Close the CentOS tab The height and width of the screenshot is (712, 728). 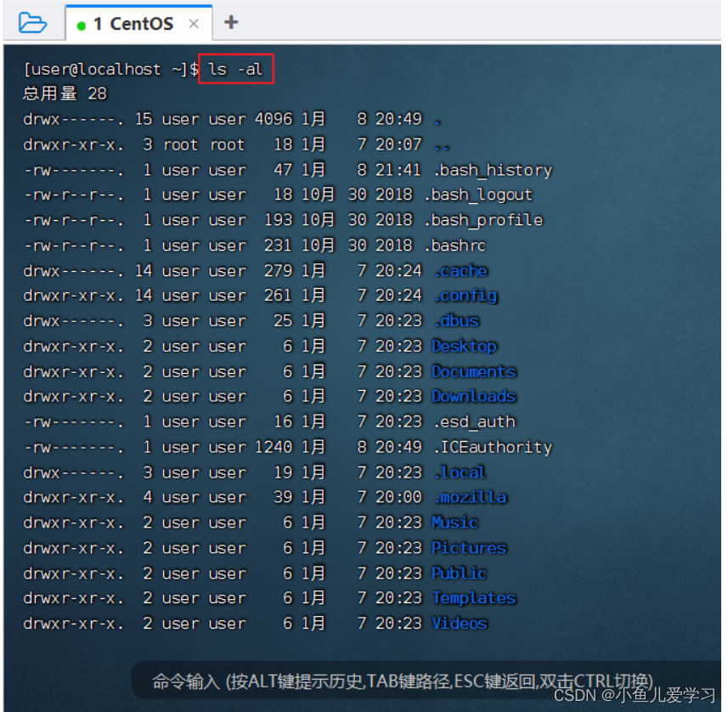pyautogui.click(x=194, y=24)
